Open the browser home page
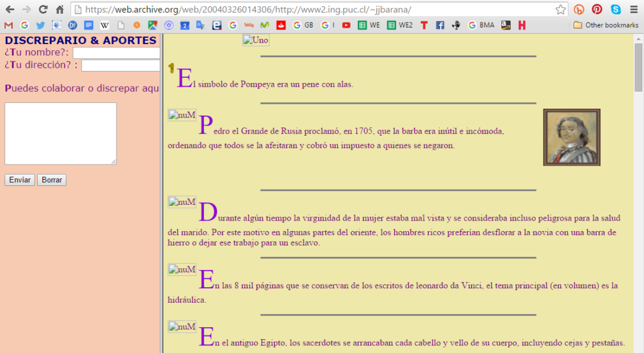644x353 pixels. click(60, 9)
